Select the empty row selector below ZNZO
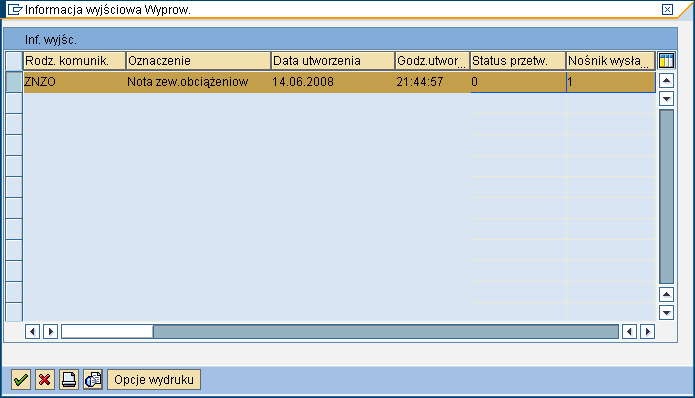This screenshot has height=398, width=695. pos(14,103)
